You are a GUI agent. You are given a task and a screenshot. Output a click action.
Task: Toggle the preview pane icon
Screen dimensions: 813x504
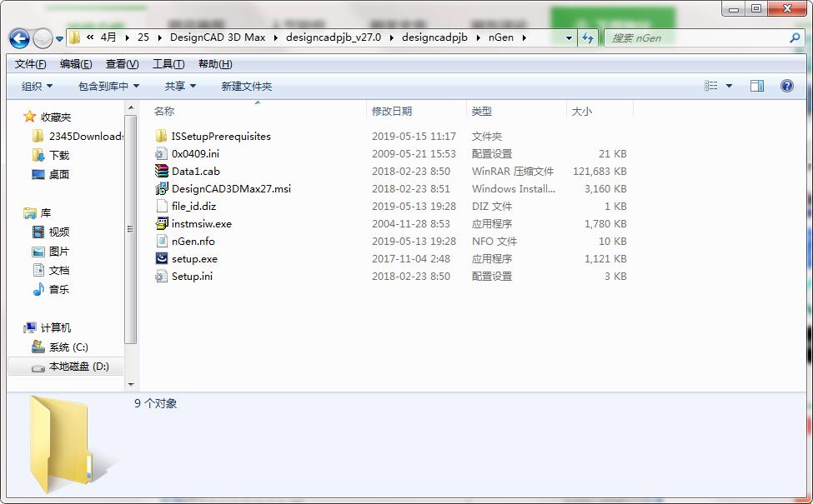click(757, 86)
